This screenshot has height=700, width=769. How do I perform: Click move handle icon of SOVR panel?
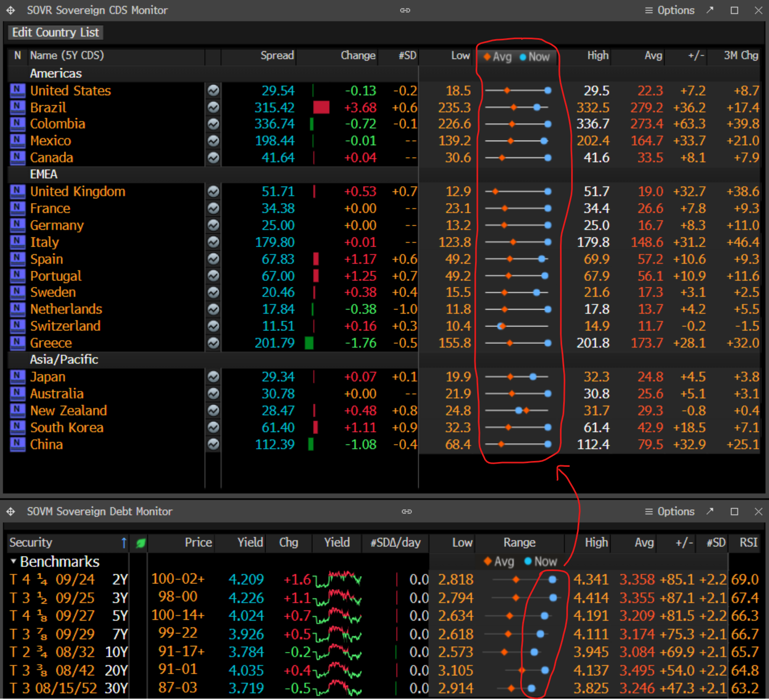tap(11, 10)
